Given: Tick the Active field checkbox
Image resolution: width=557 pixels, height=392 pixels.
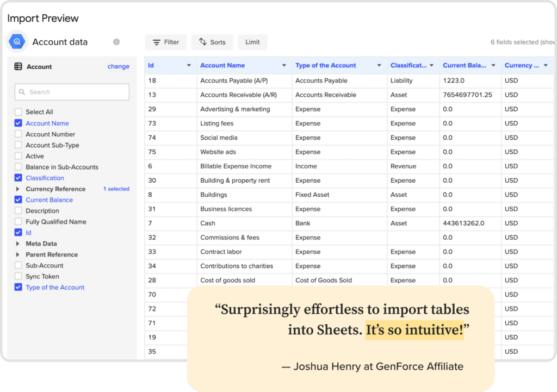Looking at the screenshot, I should coord(18,156).
